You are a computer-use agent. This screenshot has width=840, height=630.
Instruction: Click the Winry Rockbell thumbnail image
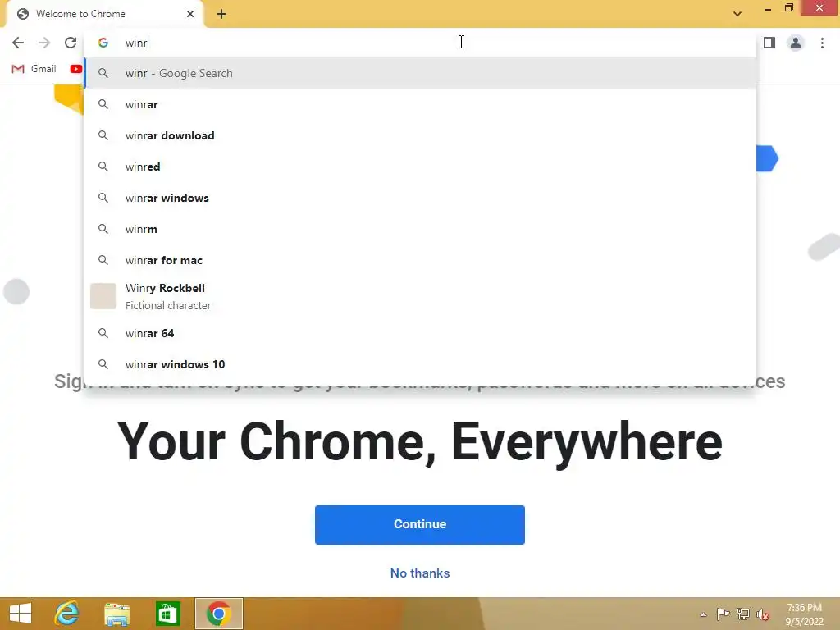click(103, 296)
